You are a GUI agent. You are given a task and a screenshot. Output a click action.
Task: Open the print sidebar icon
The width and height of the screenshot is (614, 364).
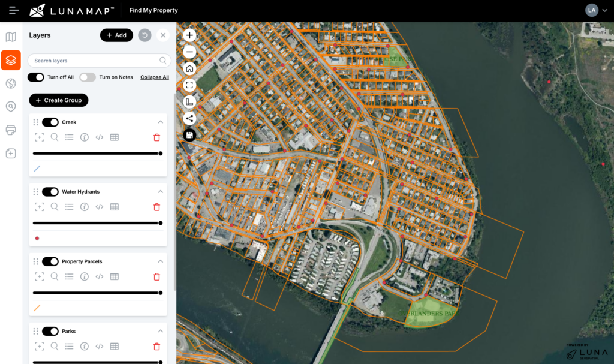point(11,130)
